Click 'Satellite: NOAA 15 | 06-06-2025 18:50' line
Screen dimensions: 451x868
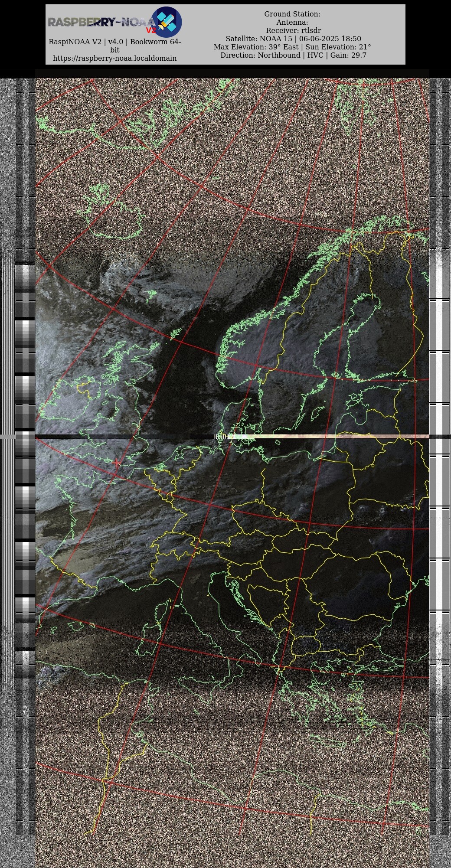coord(293,39)
